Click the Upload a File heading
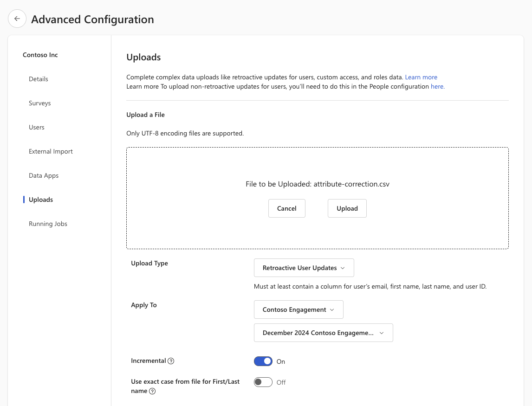Image resolution: width=532 pixels, height=406 pixels. pos(145,115)
